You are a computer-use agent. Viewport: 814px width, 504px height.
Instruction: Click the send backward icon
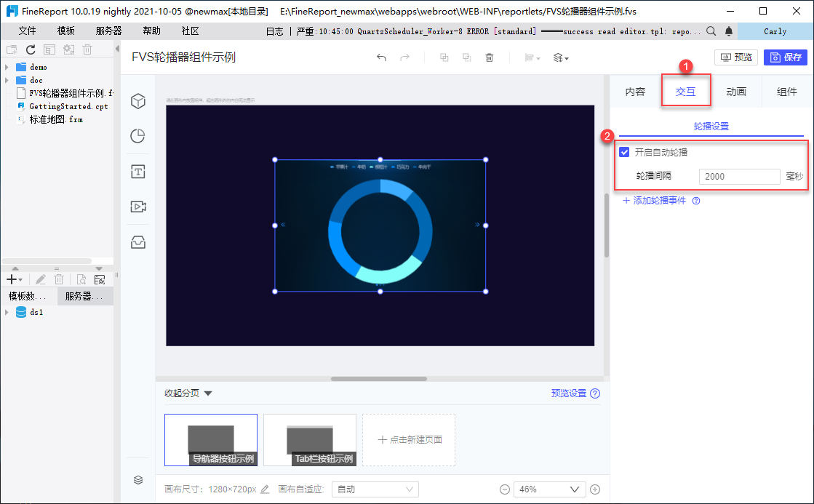coord(467,57)
